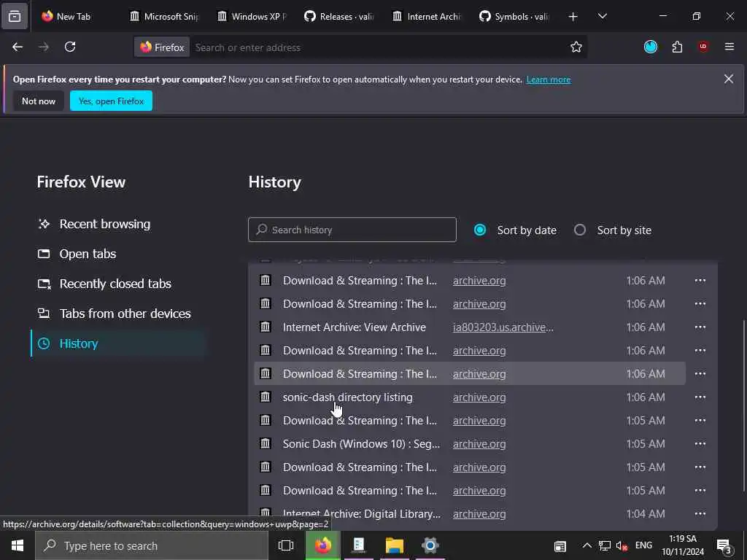List all tabs dropdown arrow
Viewport: 747px width, 560px height.
pyautogui.click(x=602, y=17)
